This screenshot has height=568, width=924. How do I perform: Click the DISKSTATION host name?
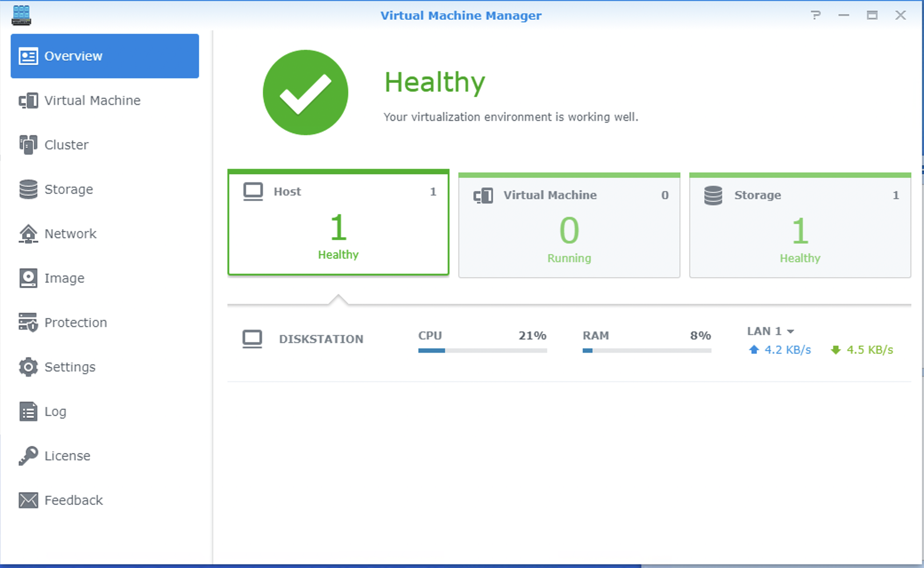[x=321, y=339]
